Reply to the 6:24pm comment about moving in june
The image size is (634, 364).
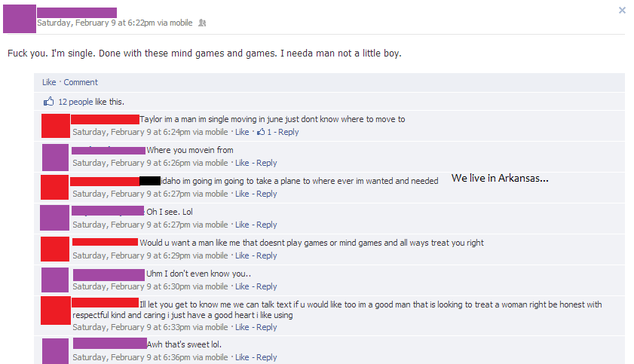click(288, 132)
